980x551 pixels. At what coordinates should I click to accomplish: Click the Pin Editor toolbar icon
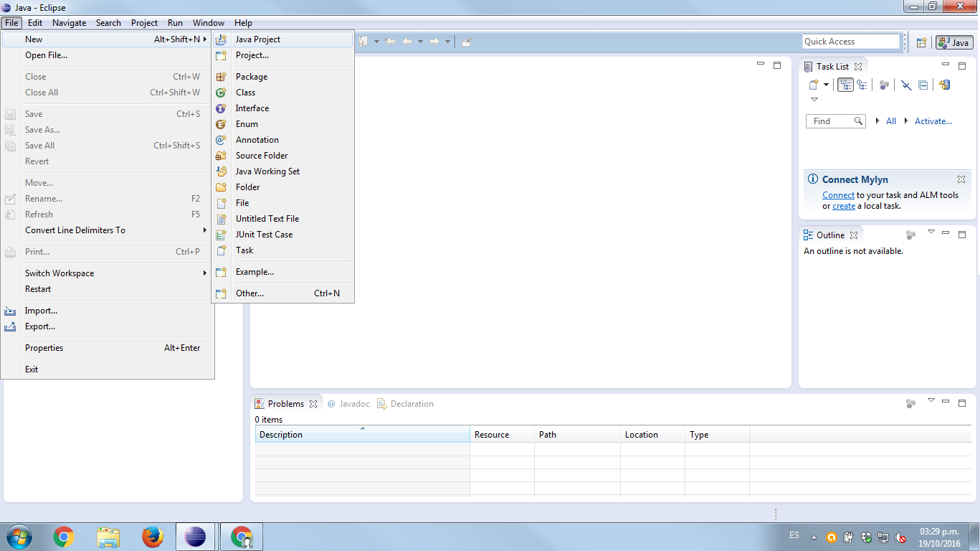click(x=466, y=42)
